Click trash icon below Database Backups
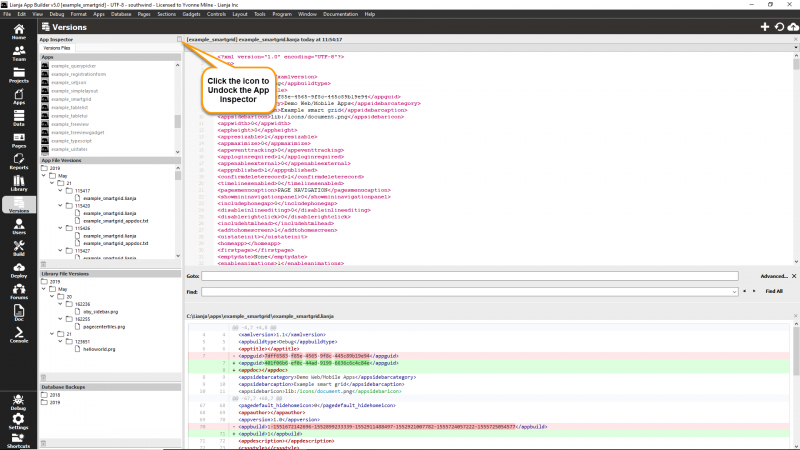Image resolution: width=800 pixels, height=450 pixels. pyautogui.click(x=43, y=443)
